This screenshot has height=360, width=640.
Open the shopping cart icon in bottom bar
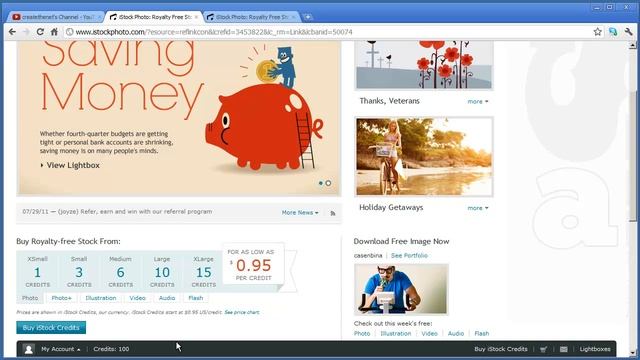pyautogui.click(x=543, y=349)
